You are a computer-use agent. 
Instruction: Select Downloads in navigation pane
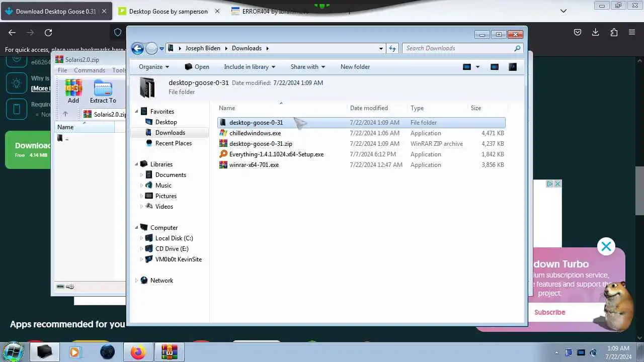pyautogui.click(x=170, y=133)
